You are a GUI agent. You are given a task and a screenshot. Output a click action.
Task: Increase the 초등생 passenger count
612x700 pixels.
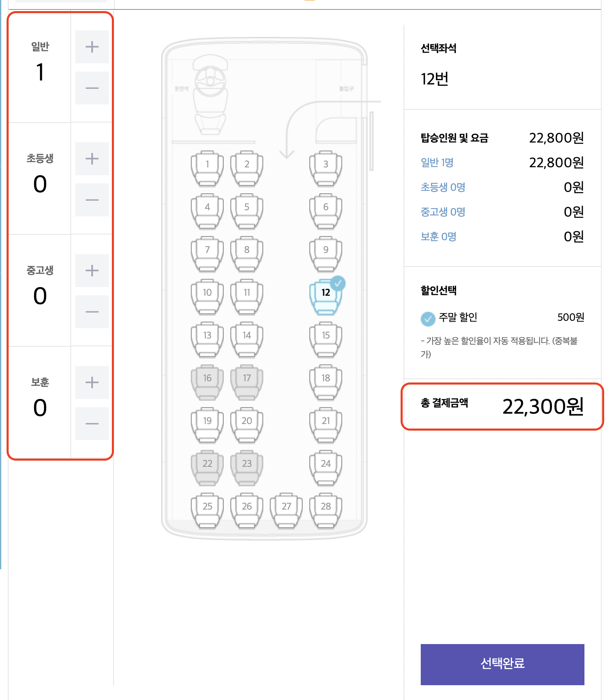click(92, 158)
